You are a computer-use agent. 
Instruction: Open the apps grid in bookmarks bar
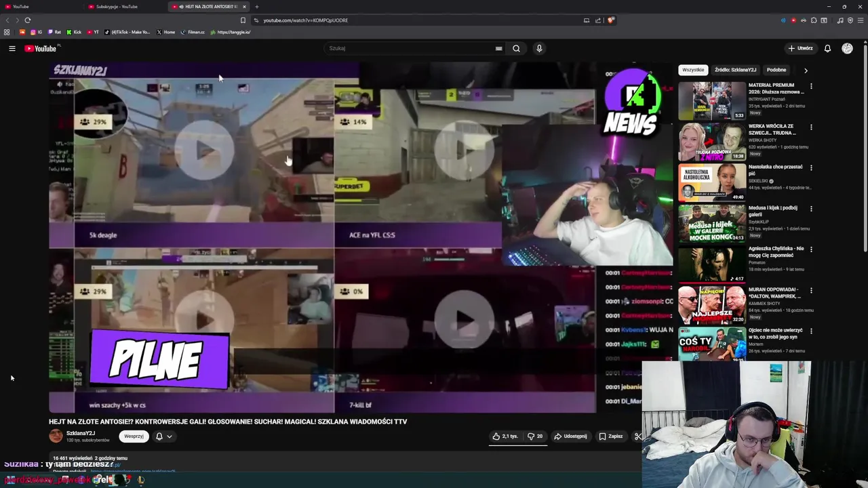coord(7,32)
